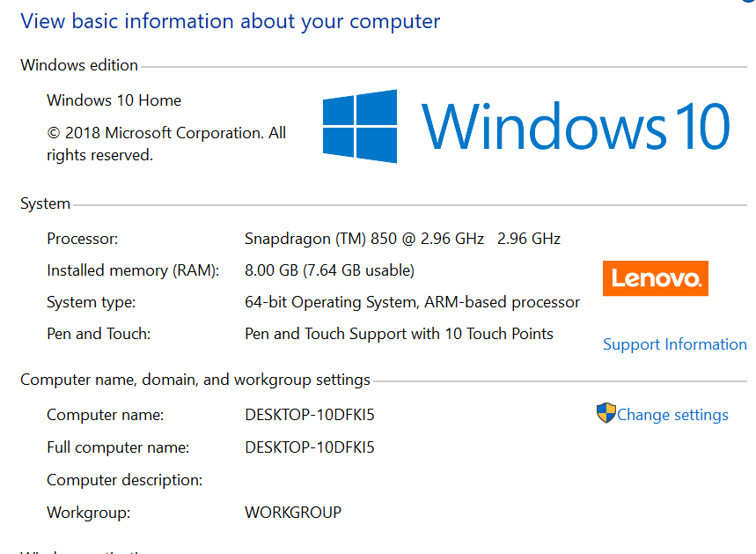Click the 8.00 GB installed memory value

pyautogui.click(x=329, y=270)
